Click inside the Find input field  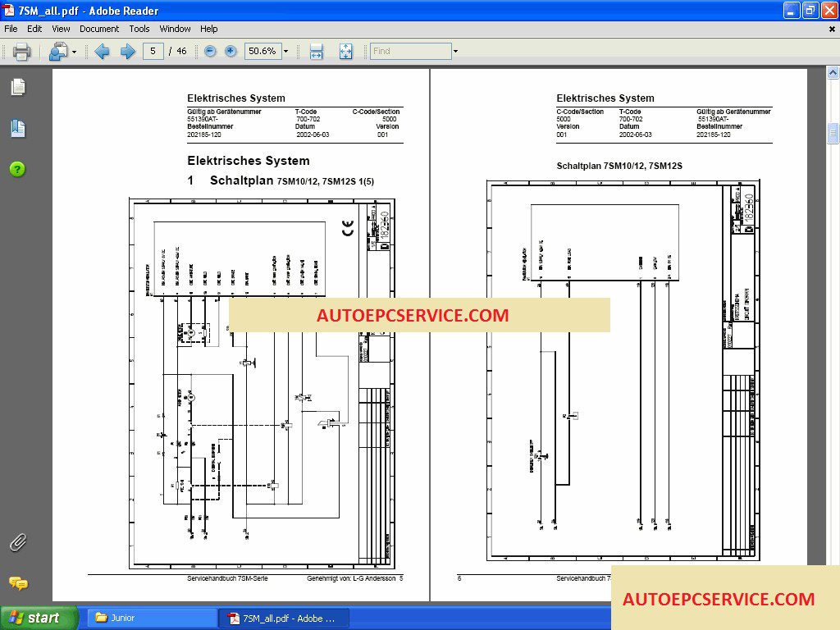tap(410, 51)
